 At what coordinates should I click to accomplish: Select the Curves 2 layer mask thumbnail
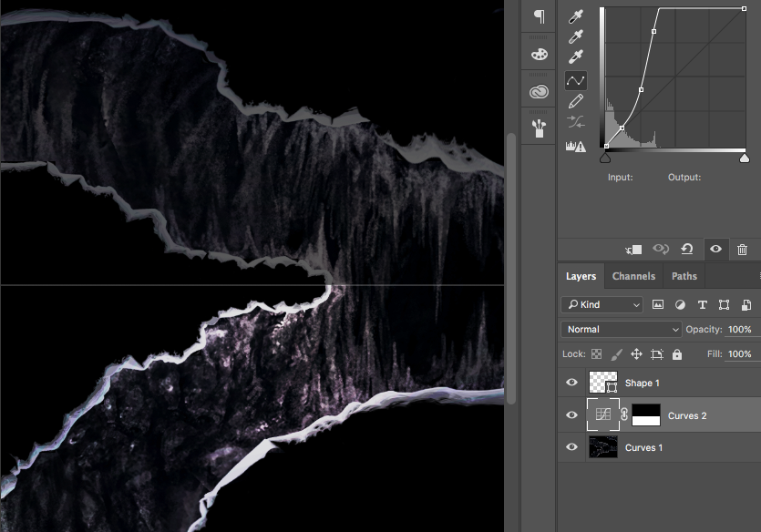point(646,415)
